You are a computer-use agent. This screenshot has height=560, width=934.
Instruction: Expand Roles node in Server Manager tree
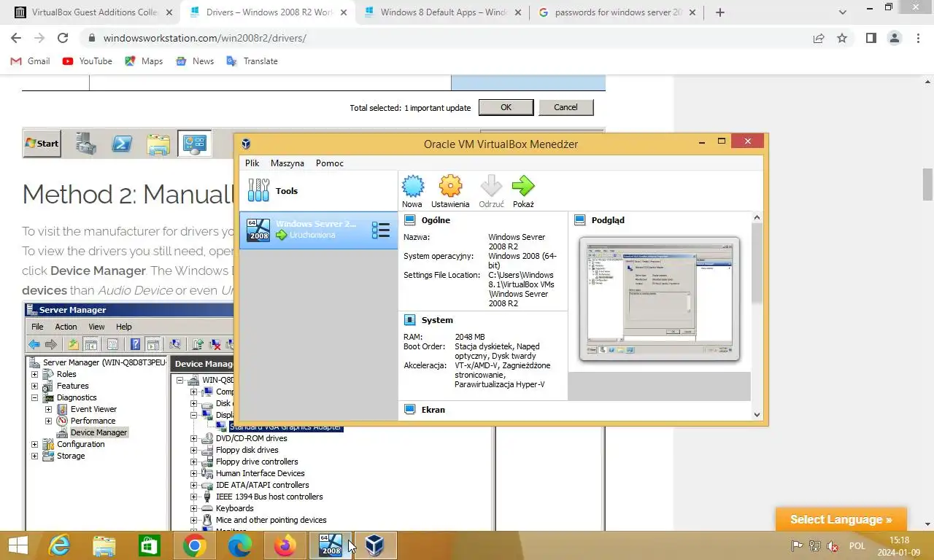click(34, 374)
